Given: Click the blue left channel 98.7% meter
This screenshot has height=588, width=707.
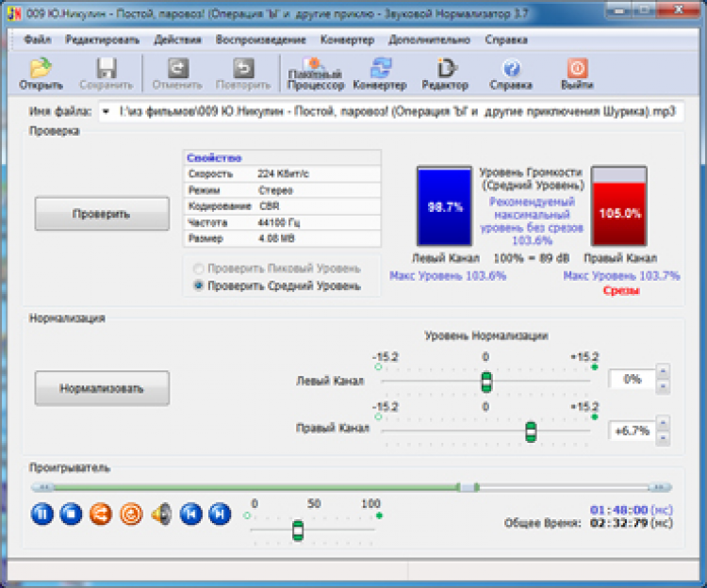Looking at the screenshot, I should pos(445,206).
